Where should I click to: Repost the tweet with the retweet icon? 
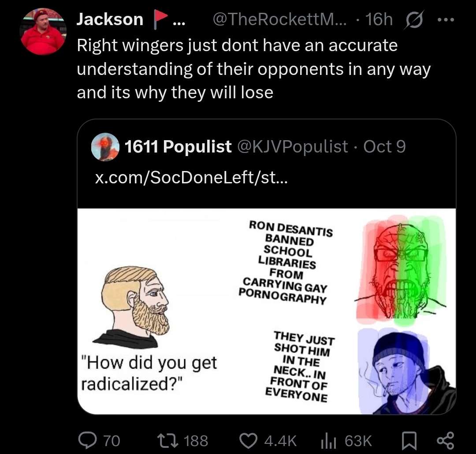pyautogui.click(x=167, y=441)
